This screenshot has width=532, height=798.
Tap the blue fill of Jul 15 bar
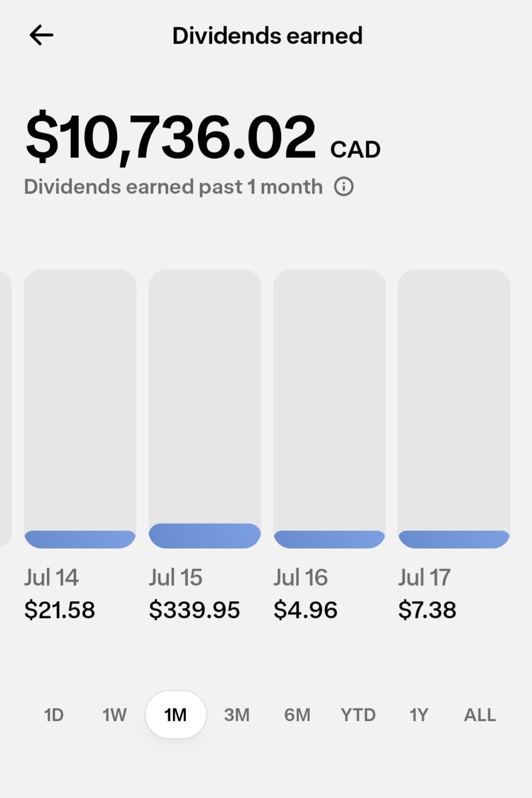(x=205, y=536)
